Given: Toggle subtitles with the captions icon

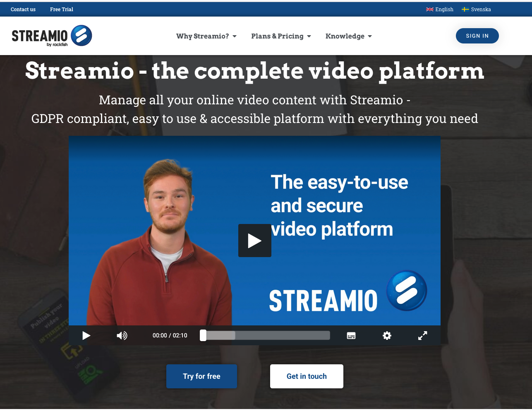Looking at the screenshot, I should point(351,336).
